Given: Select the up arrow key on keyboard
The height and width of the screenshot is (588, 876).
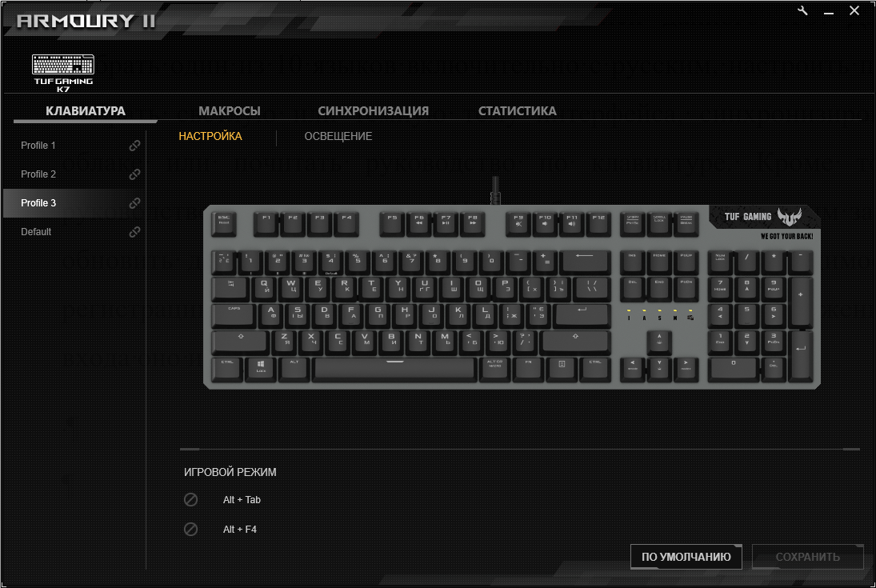Looking at the screenshot, I should pyautogui.click(x=659, y=342).
